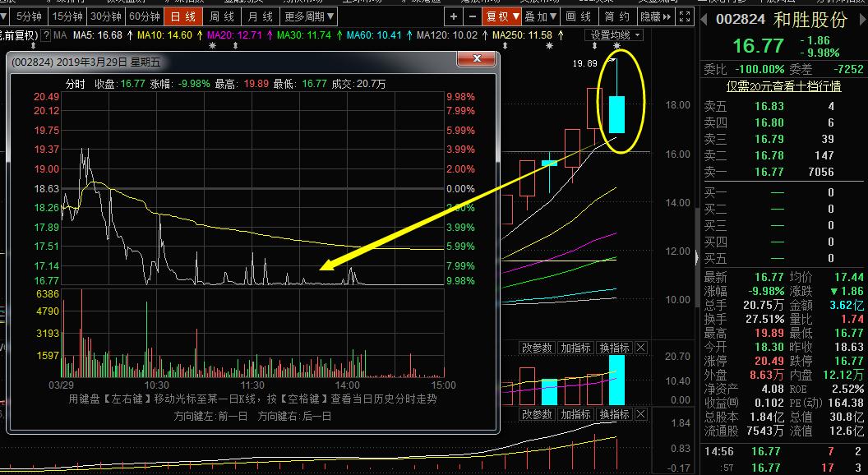Click left arrow beside stock code 002824
Image resolution: width=868 pixels, height=475 pixels.
704,20
